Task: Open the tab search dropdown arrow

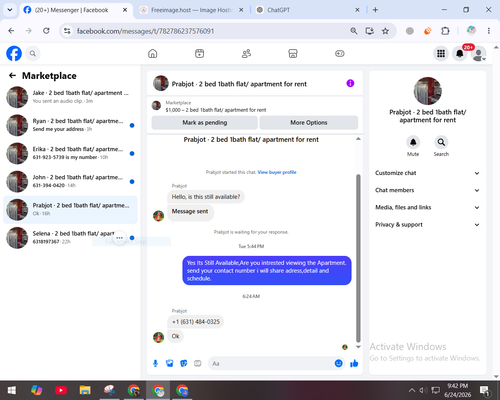Action: point(10,10)
